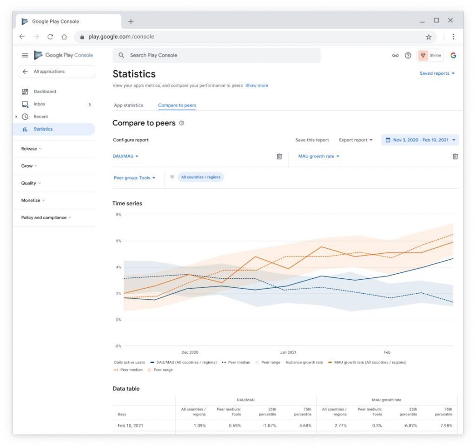The image size is (476, 448).
Task: Click Save this report
Action: pyautogui.click(x=312, y=140)
